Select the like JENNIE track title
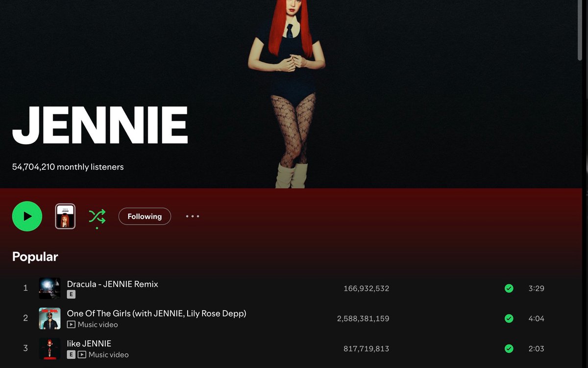 [x=89, y=343]
